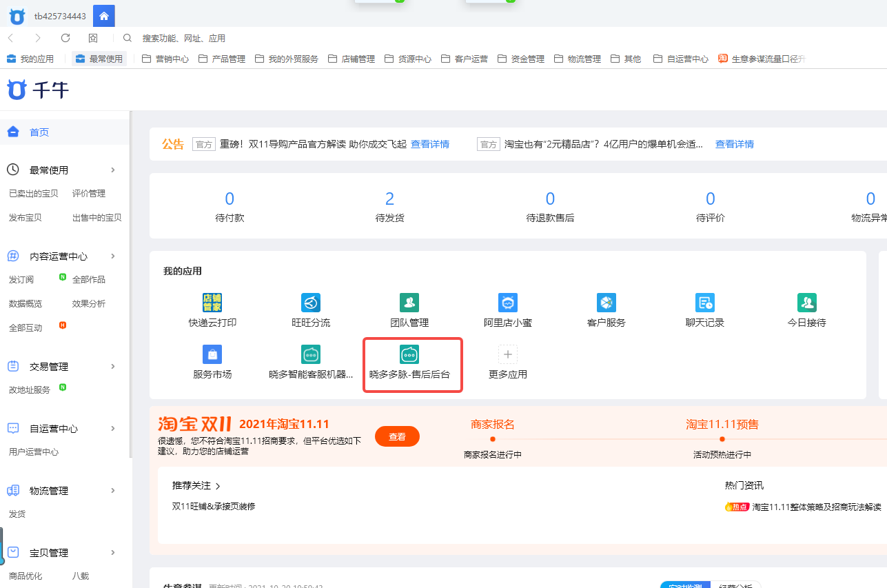The width and height of the screenshot is (887, 588).
Task: Click the 商家报名 timeline marker
Action: 493,439
